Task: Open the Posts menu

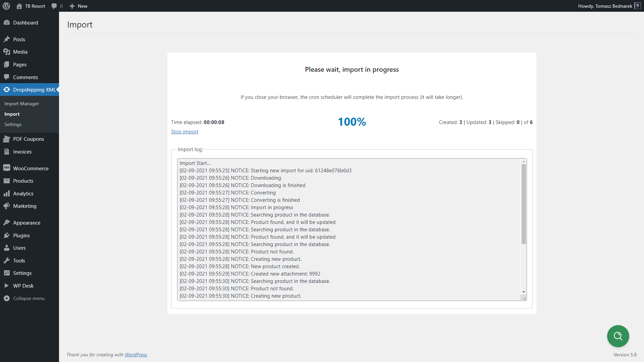Action: point(30,39)
